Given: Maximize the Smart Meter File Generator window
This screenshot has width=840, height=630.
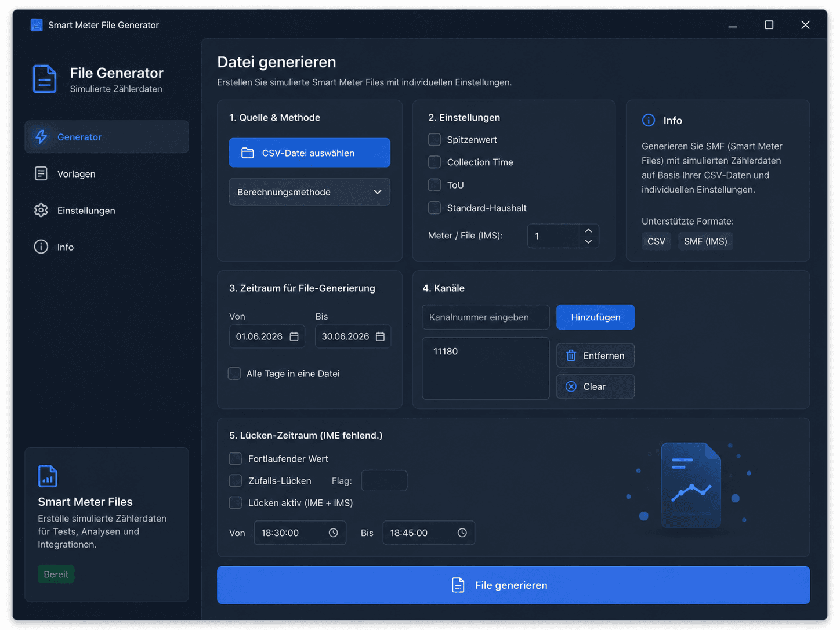Looking at the screenshot, I should click(x=769, y=25).
